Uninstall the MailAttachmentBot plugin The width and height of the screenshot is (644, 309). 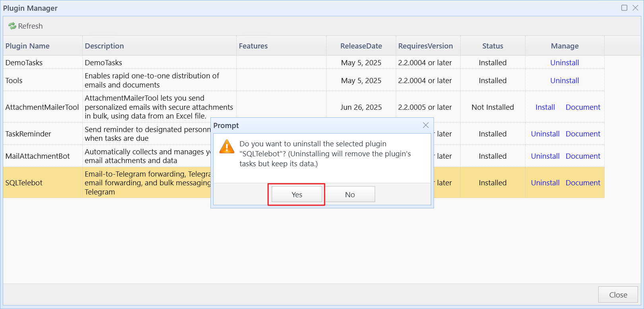tap(545, 156)
